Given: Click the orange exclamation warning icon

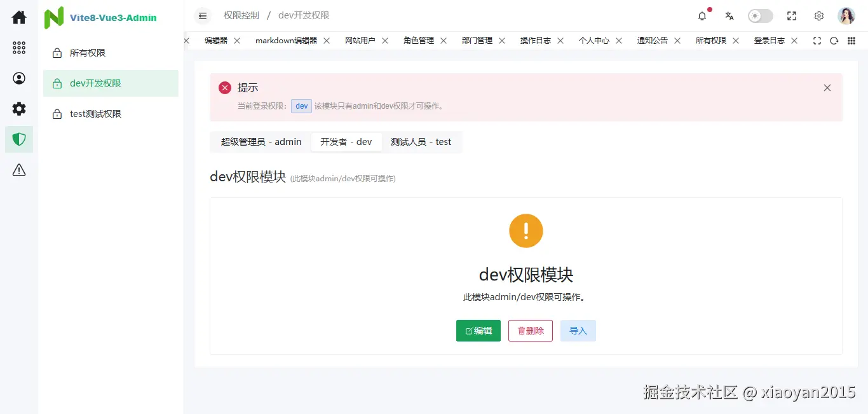Looking at the screenshot, I should (526, 231).
